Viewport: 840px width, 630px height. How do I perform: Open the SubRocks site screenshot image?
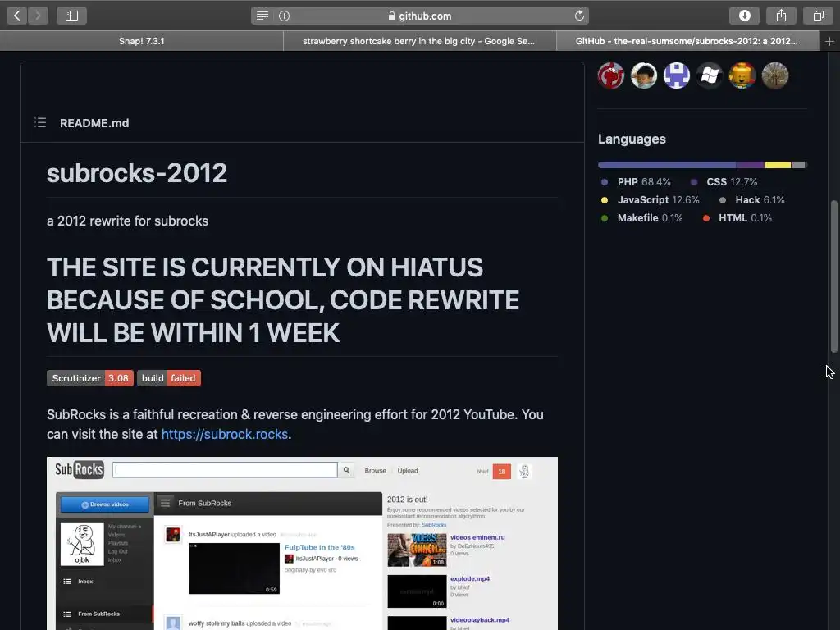(x=302, y=543)
